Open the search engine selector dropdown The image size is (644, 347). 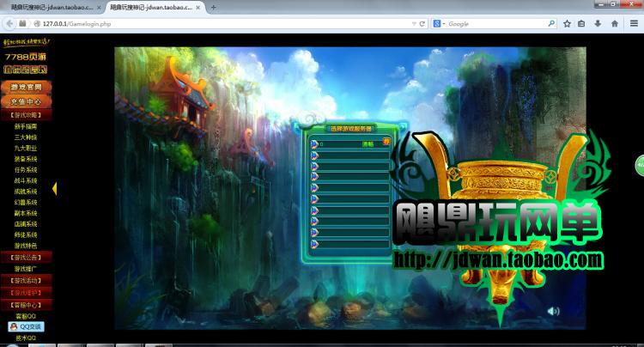point(440,23)
